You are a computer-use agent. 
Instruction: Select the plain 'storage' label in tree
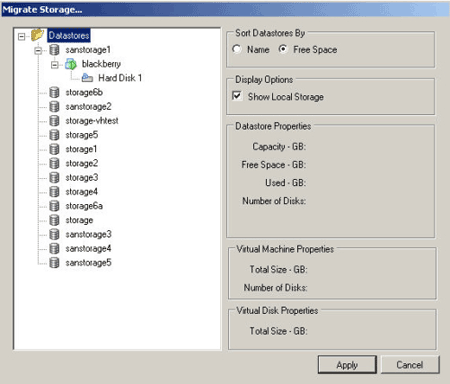79,220
